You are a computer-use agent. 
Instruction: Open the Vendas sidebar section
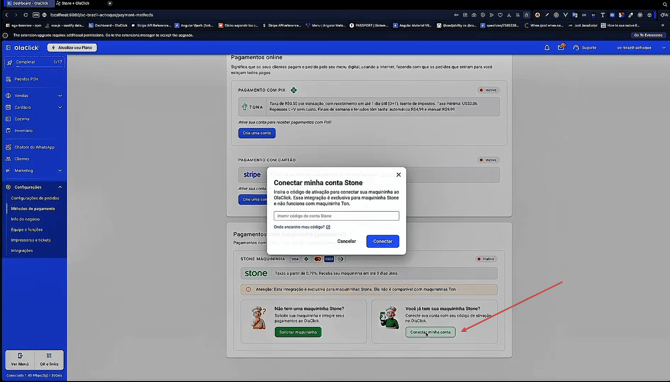(21, 96)
